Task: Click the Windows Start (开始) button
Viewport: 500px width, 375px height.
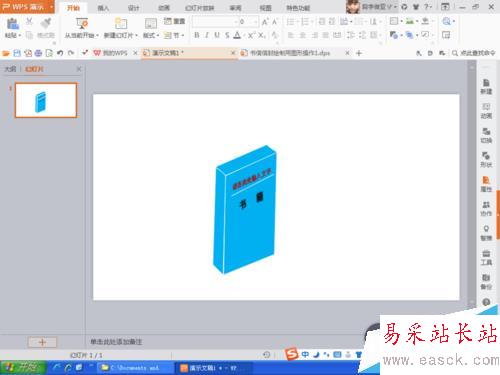Action: point(23,368)
